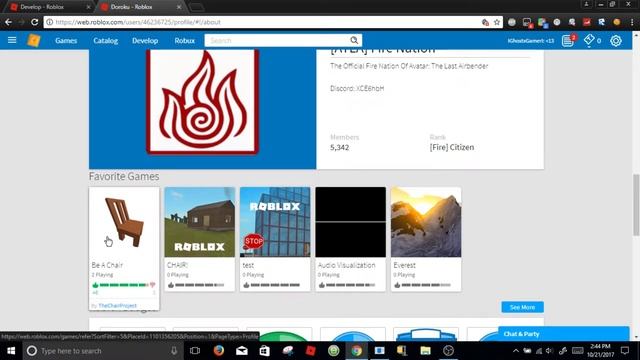Image resolution: width=640 pixels, height=360 pixels.
Task: Close the Develop - Roblox tab
Action: point(89,7)
